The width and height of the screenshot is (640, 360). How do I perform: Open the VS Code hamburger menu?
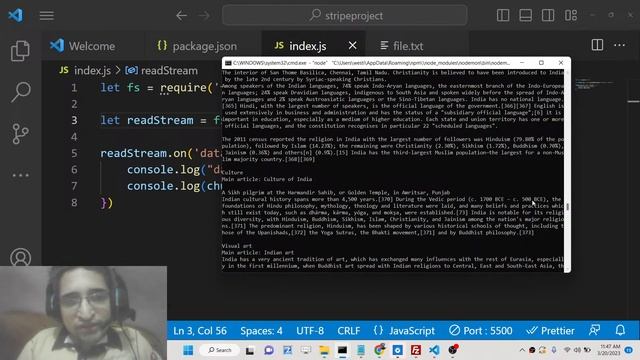pos(47,16)
